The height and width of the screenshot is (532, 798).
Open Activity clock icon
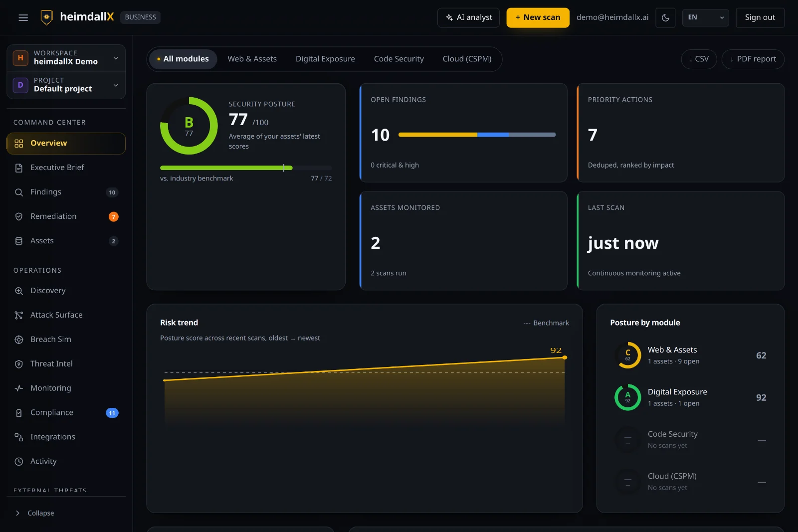point(19,462)
